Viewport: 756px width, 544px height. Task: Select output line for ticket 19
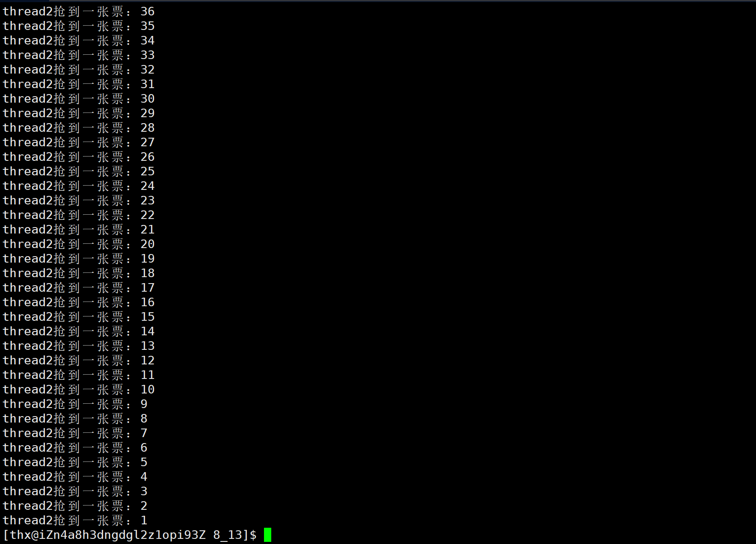pos(79,259)
